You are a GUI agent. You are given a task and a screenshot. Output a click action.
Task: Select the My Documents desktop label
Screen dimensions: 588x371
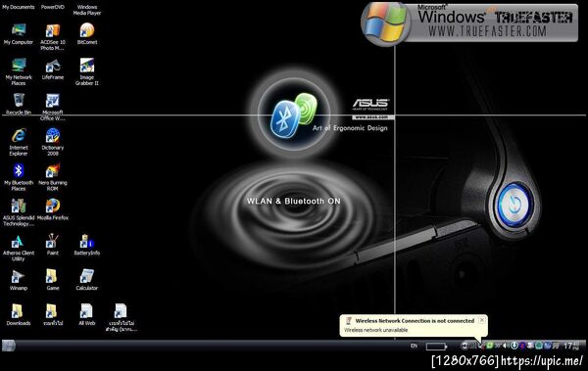(19, 7)
